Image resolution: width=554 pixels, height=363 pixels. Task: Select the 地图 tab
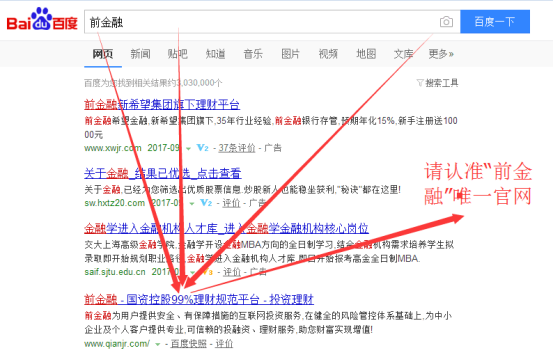coord(366,54)
